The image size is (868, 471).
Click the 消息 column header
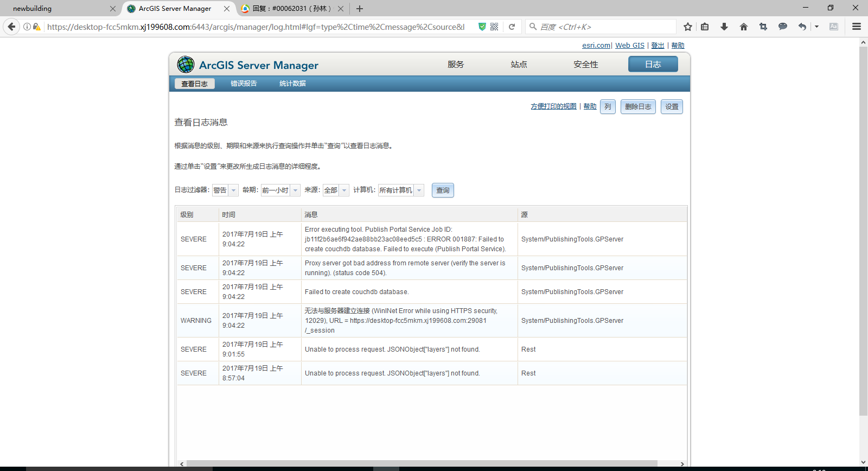pyautogui.click(x=409, y=214)
